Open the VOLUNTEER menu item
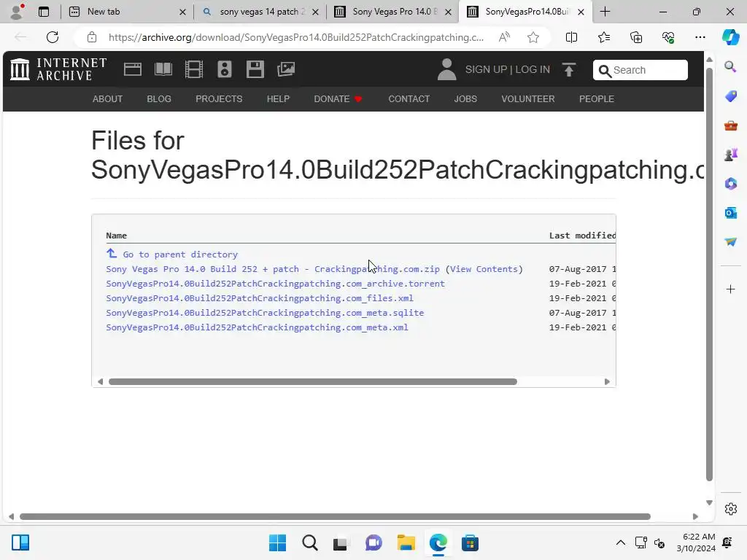Viewport: 747px width, 560px height. [528, 99]
